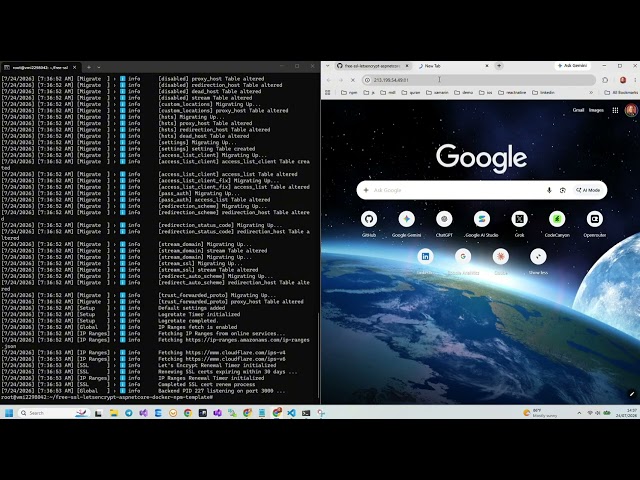This screenshot has height=480, width=640.
Task: Open the quran bookmark folder
Action: (411, 93)
